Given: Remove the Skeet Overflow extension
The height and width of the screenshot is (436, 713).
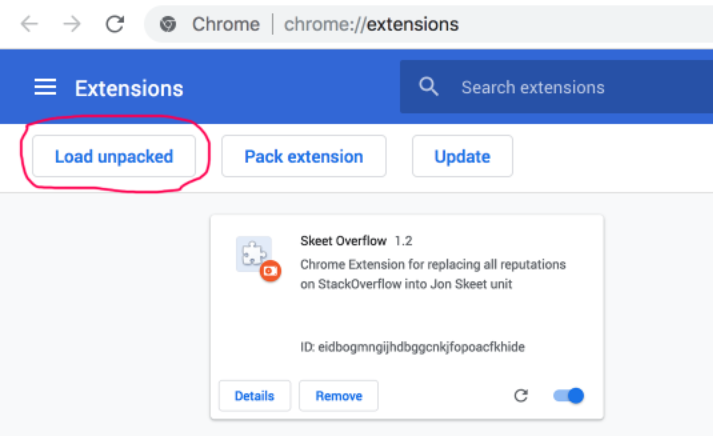Looking at the screenshot, I should pos(339,396).
